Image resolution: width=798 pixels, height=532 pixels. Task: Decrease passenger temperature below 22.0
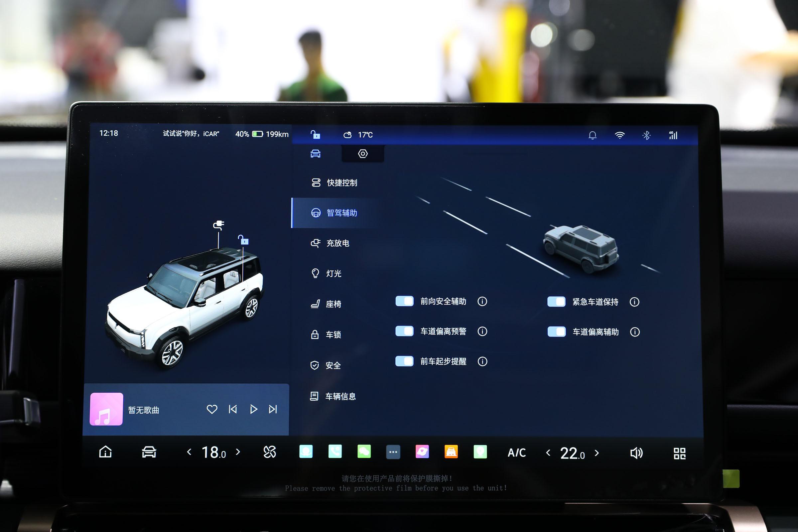click(x=549, y=453)
